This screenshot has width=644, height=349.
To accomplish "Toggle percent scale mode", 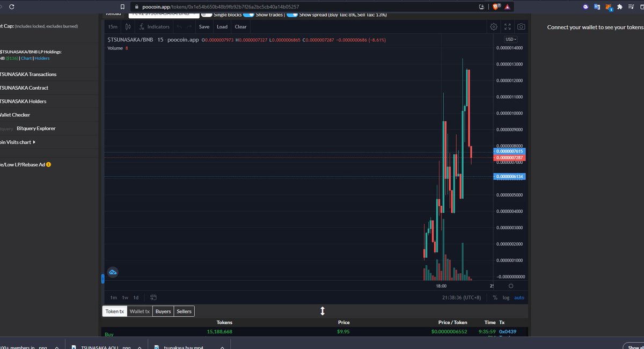I will click(495, 297).
